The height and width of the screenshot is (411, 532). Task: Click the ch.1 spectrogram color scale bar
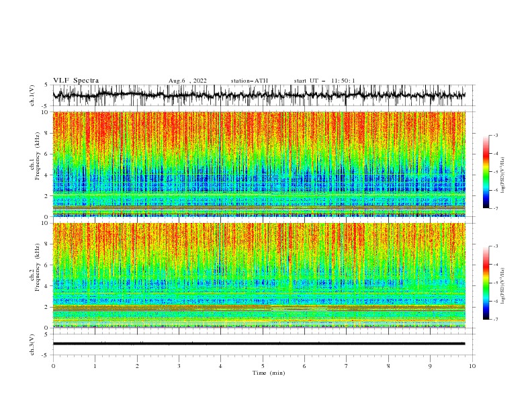point(486,171)
